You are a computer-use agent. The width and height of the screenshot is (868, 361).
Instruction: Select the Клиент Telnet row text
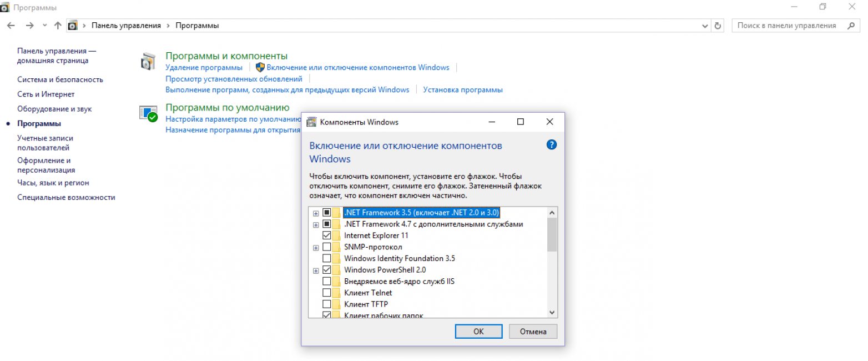click(x=368, y=293)
